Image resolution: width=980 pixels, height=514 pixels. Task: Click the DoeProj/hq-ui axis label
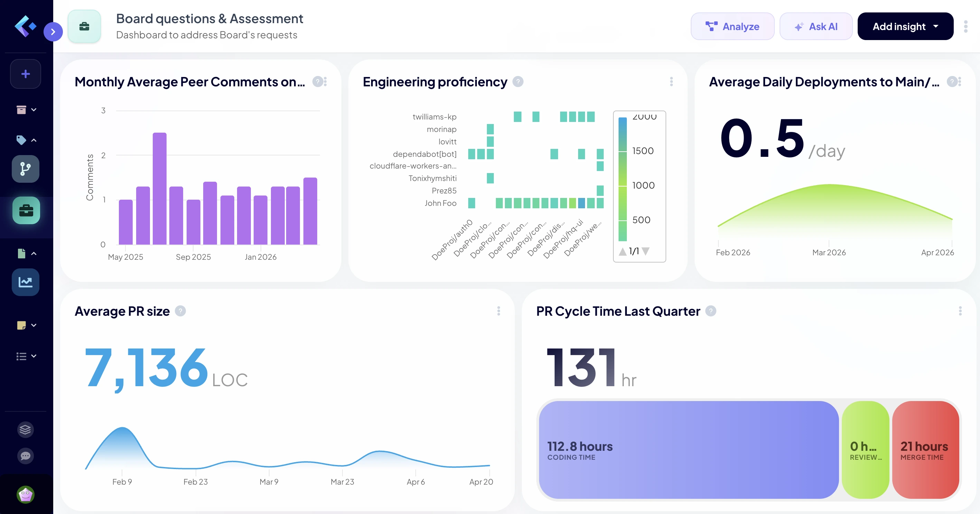563,238
